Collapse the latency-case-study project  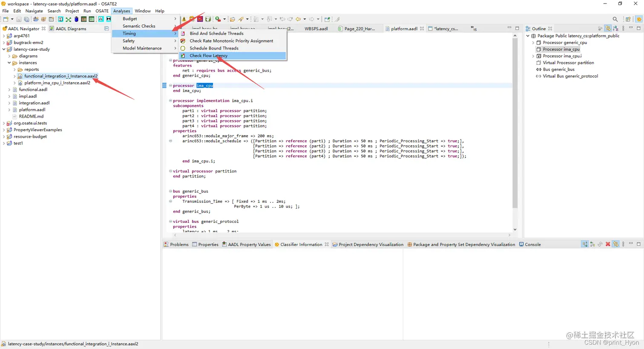pos(4,49)
